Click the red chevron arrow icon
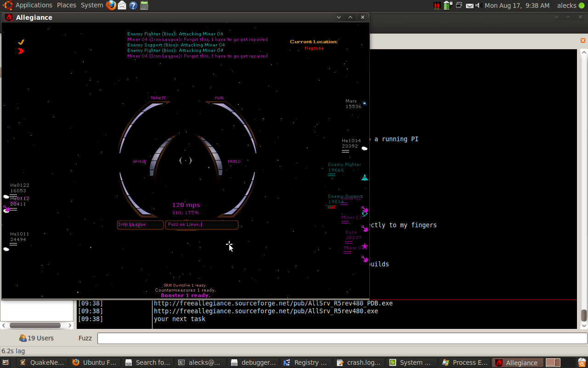This screenshot has width=588, height=368. point(21,51)
